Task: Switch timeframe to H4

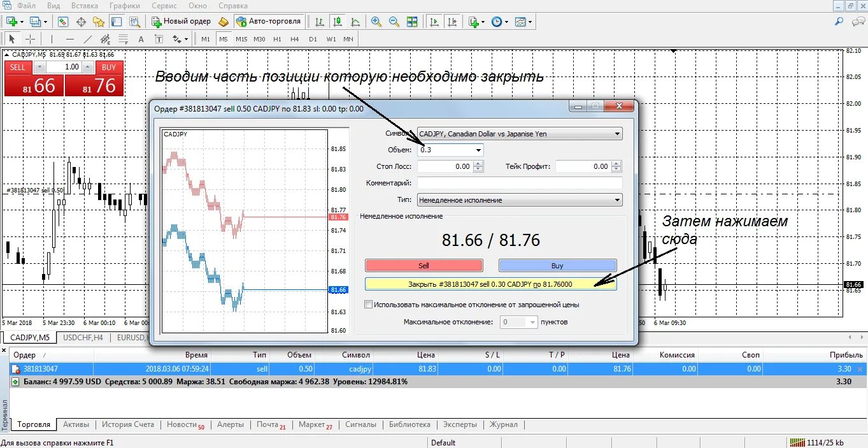Action: (294, 39)
